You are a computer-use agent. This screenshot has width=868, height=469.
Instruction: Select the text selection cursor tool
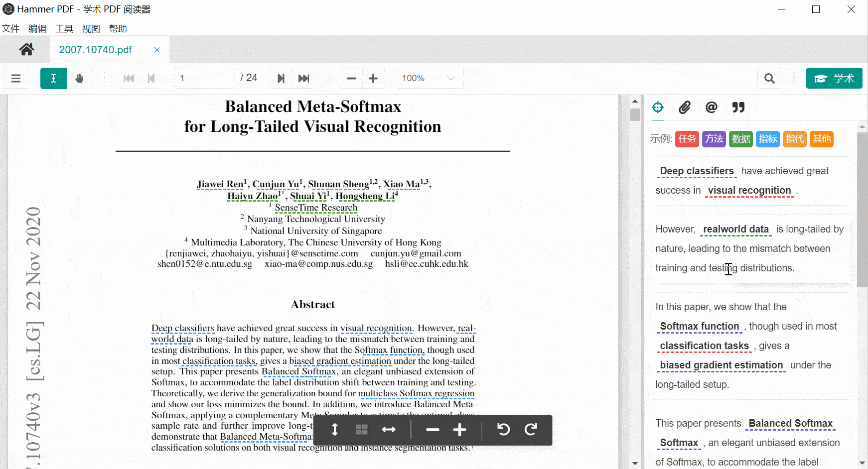pos(53,78)
